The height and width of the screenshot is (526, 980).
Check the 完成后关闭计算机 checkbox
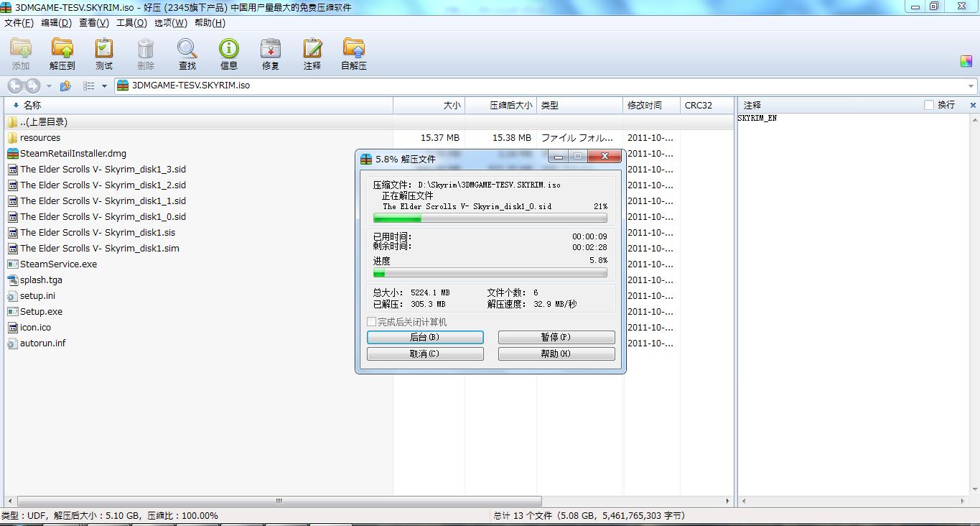pyautogui.click(x=371, y=322)
